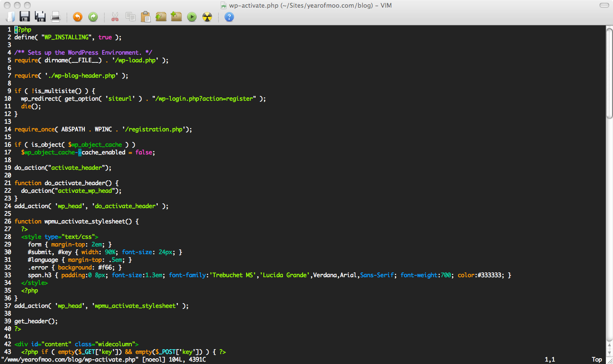Open a file with the toolbar Open icon
The height and width of the screenshot is (364, 613).
11,17
